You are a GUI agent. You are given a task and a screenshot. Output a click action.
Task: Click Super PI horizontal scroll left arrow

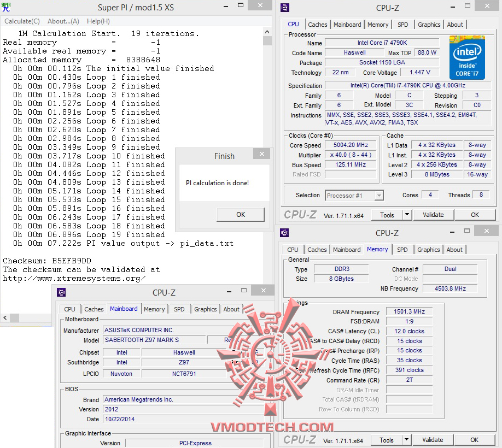(5, 317)
